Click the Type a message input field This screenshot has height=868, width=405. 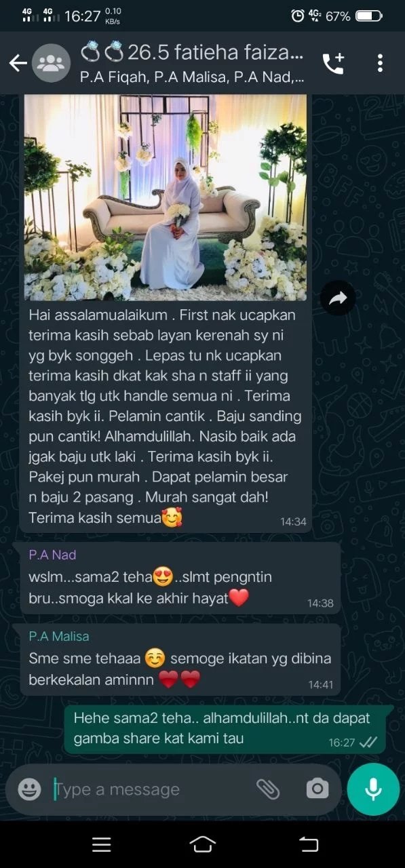(149, 789)
